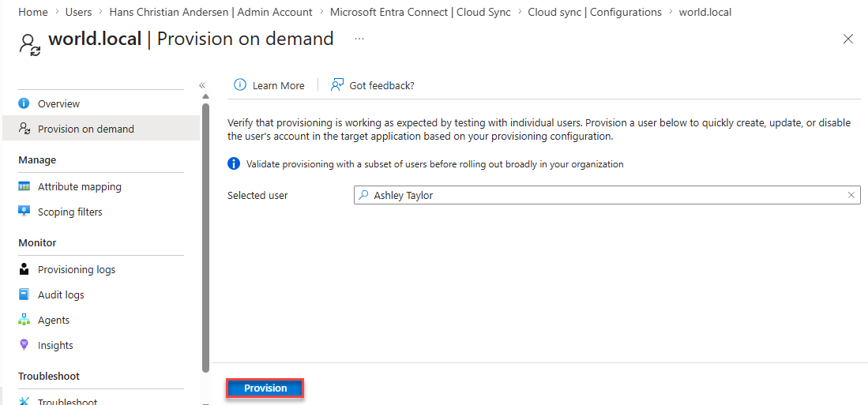Click the header sync user icon

tap(29, 44)
